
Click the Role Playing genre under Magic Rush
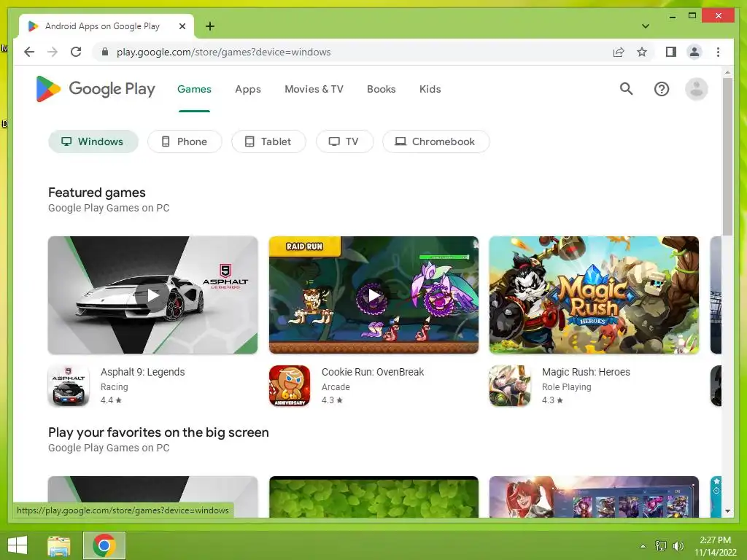coord(566,387)
